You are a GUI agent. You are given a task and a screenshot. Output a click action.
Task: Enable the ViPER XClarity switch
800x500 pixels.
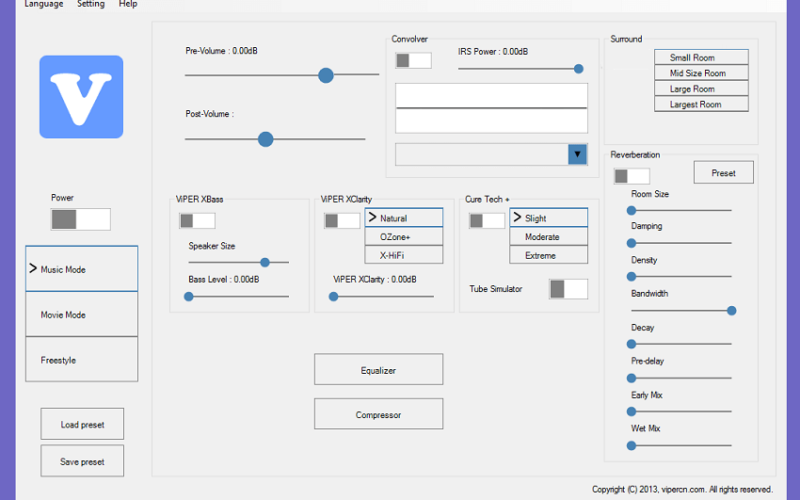[x=342, y=221]
